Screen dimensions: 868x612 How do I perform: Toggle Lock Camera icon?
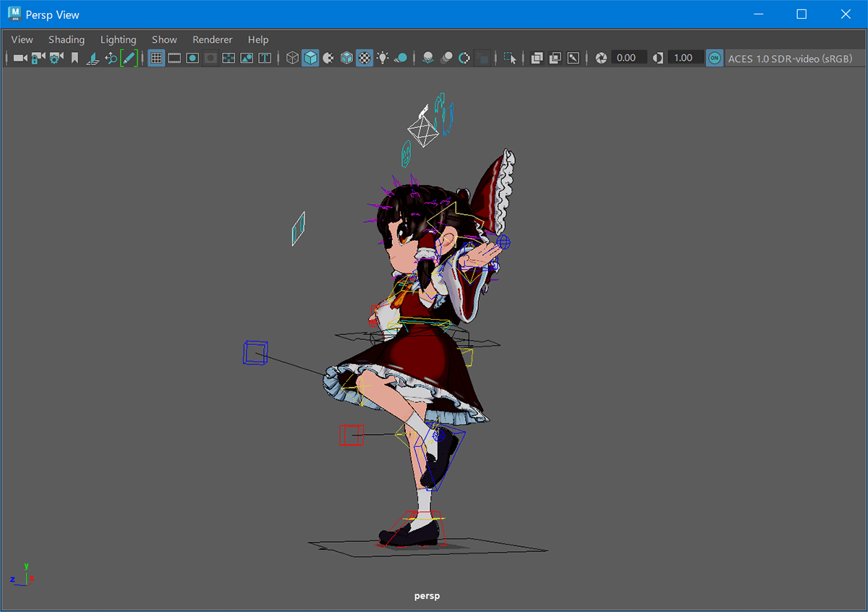click(38, 58)
